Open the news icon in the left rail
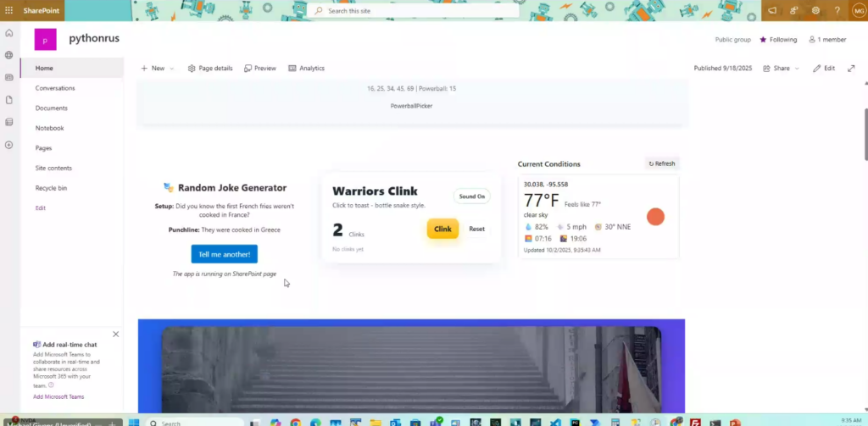The width and height of the screenshot is (868, 426). coord(8,77)
